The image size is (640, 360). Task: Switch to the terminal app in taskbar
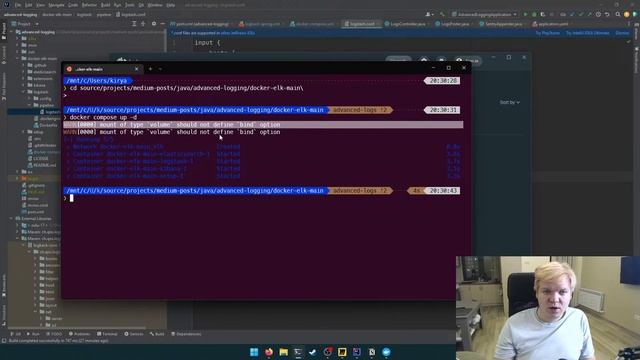(x=298, y=352)
